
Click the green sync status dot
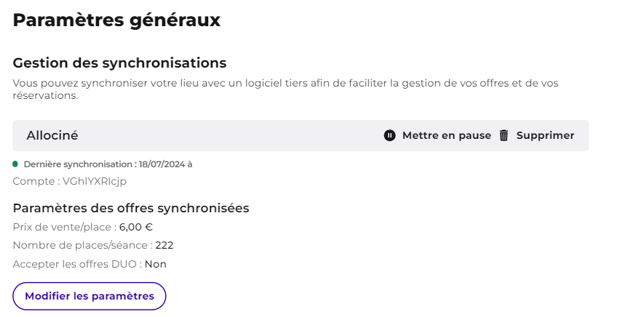[x=15, y=164]
